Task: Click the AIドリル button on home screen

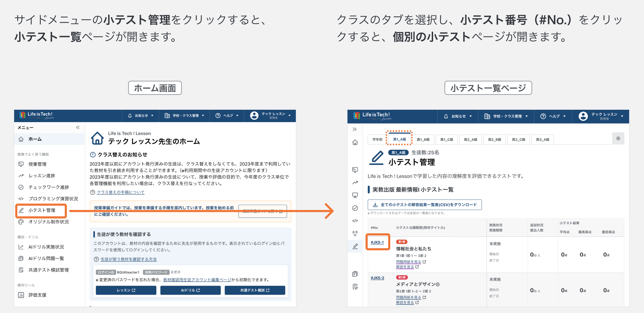Action: 190,290
